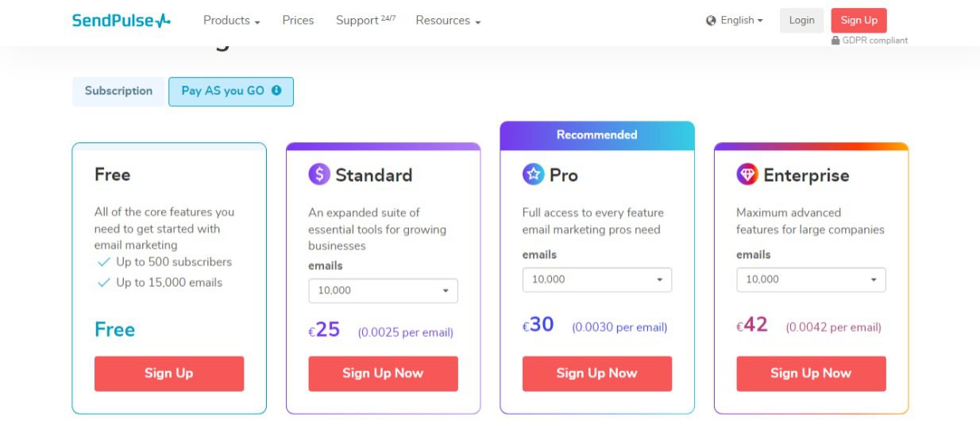Select the Pay AS you GO tab
Viewport: 980px width, 429px height.
tap(231, 91)
